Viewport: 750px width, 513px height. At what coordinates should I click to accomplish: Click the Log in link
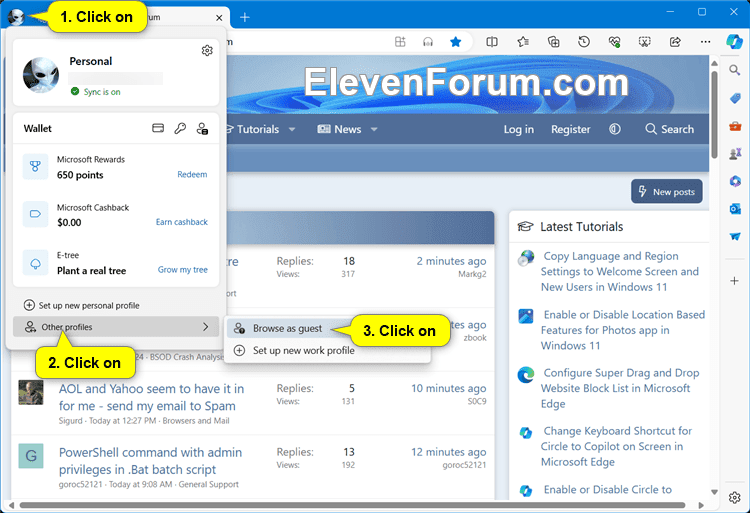518,129
